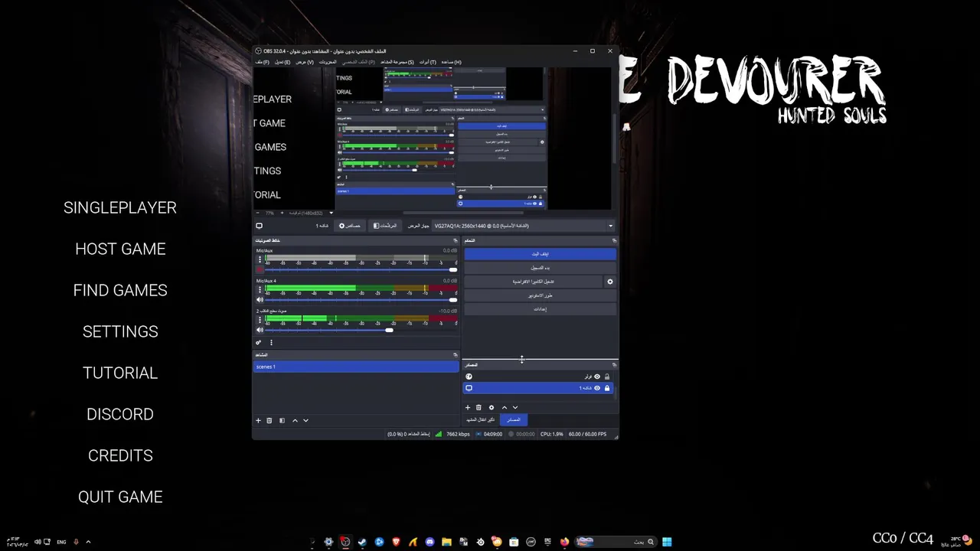Undock the scenes panel icon

pos(456,355)
